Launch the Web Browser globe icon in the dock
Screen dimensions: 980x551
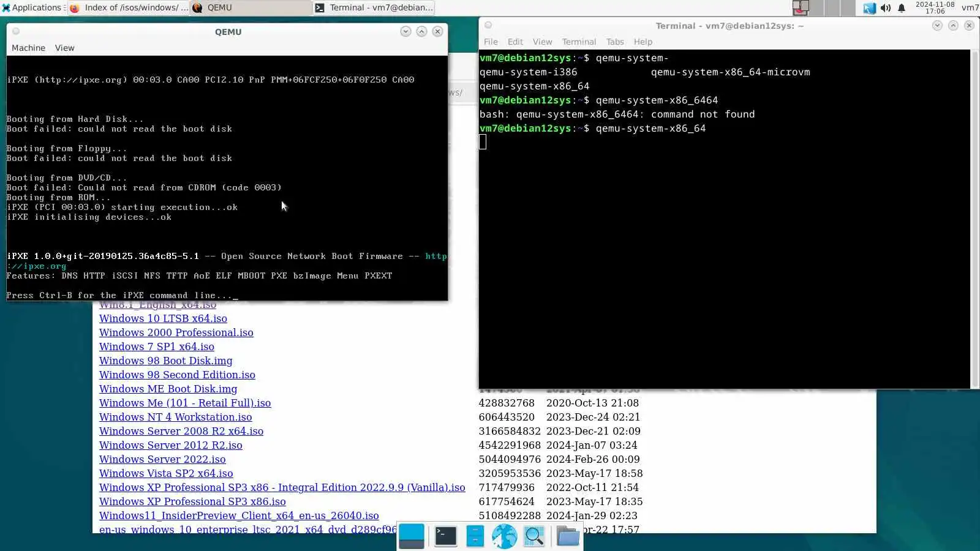coord(505,536)
